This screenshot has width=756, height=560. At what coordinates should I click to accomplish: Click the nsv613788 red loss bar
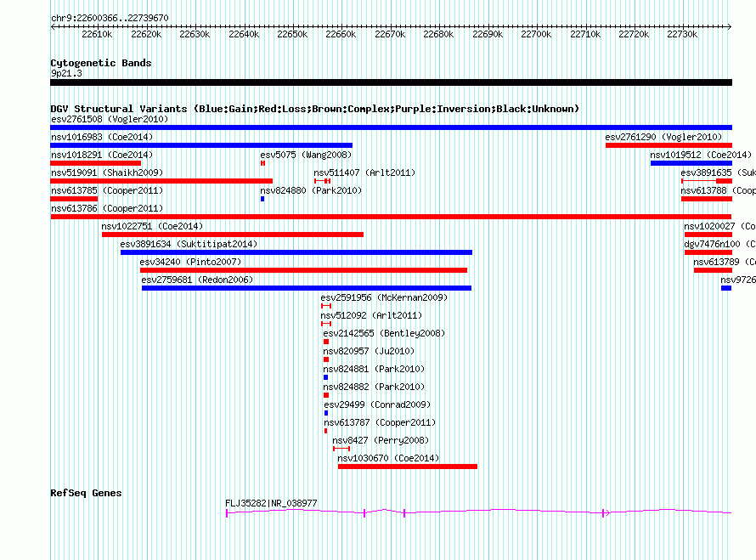707,199
